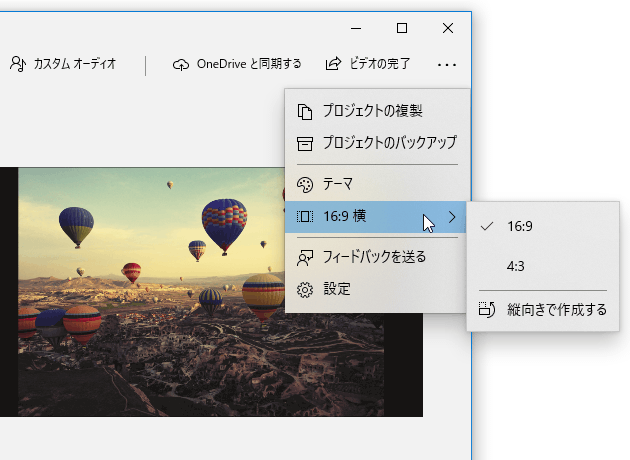Click the archive box backup icon
Viewport: 630px width, 460px height.
[305, 143]
